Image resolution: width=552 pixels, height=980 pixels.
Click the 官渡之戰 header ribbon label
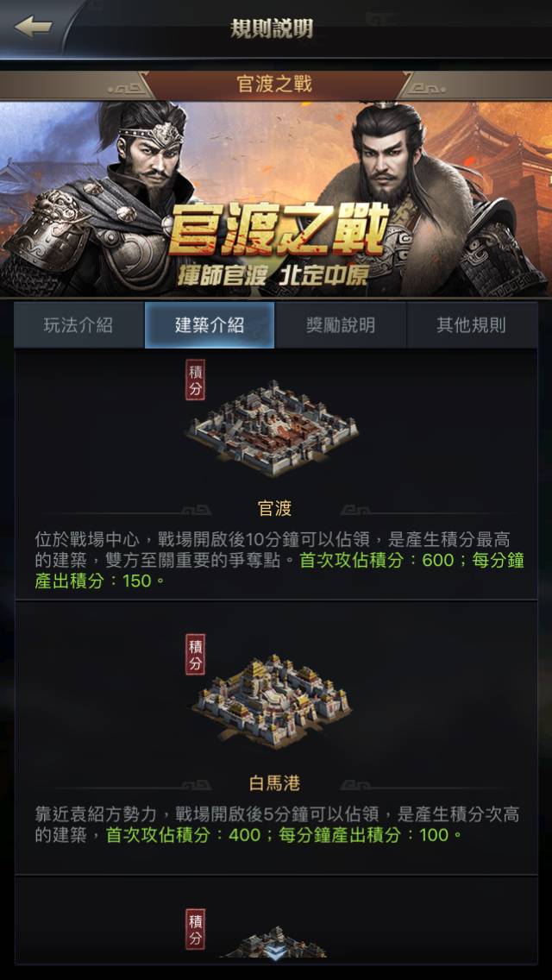tap(274, 85)
